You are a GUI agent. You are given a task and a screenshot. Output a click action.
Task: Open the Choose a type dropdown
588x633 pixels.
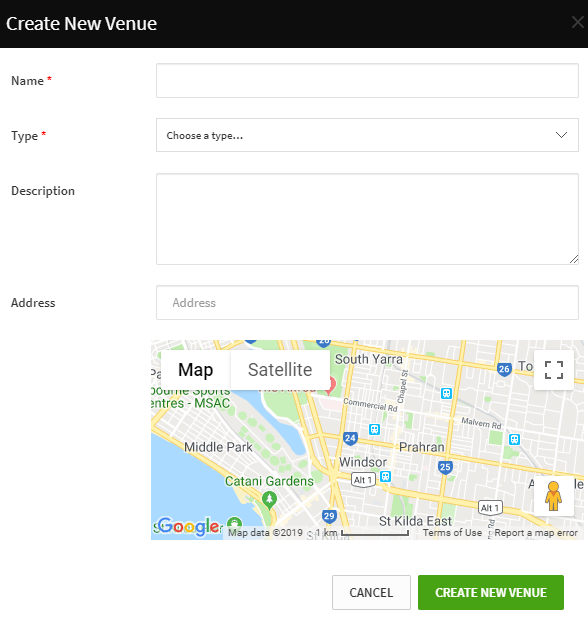(367, 135)
